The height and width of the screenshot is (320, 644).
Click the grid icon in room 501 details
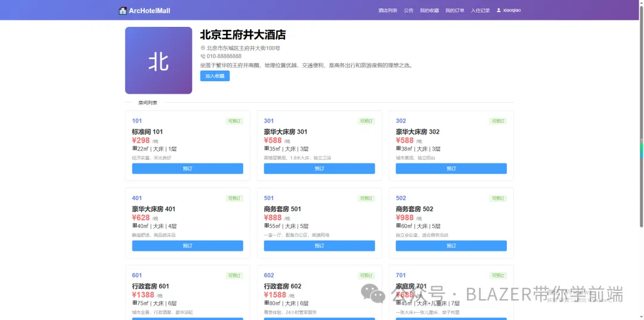click(266, 226)
